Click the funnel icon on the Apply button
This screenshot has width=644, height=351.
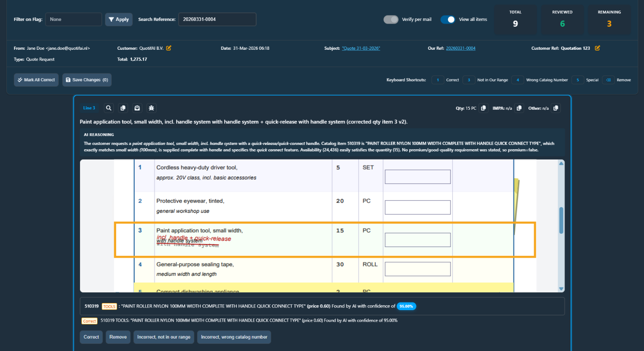(112, 19)
